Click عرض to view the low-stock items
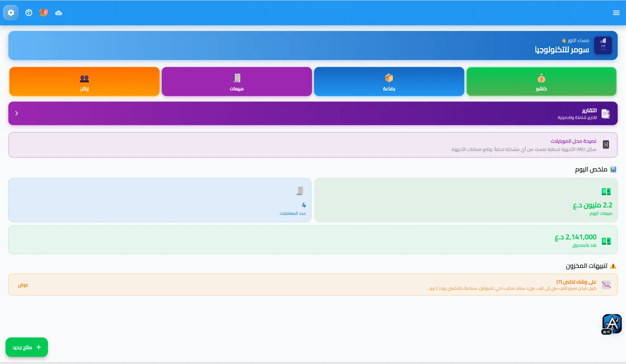Image resolution: width=626 pixels, height=364 pixels. [23, 285]
